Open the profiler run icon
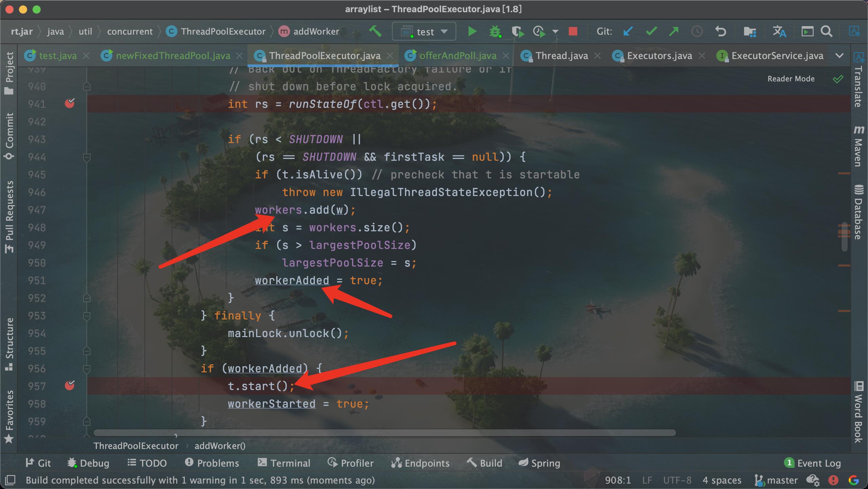This screenshot has width=868, height=489. [x=539, y=32]
